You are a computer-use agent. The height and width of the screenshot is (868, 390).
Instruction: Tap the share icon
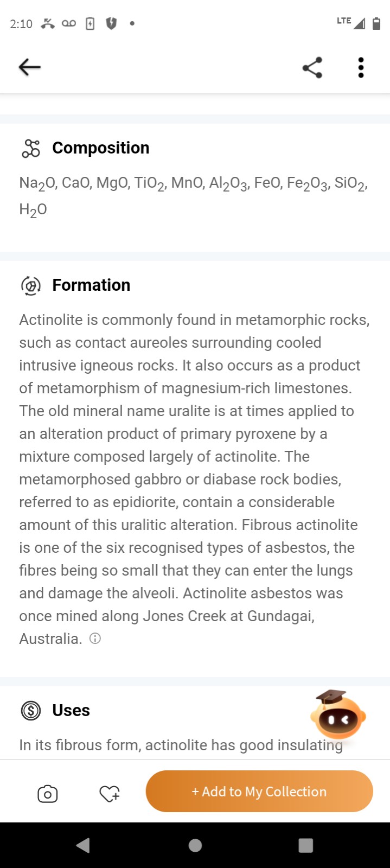[312, 67]
